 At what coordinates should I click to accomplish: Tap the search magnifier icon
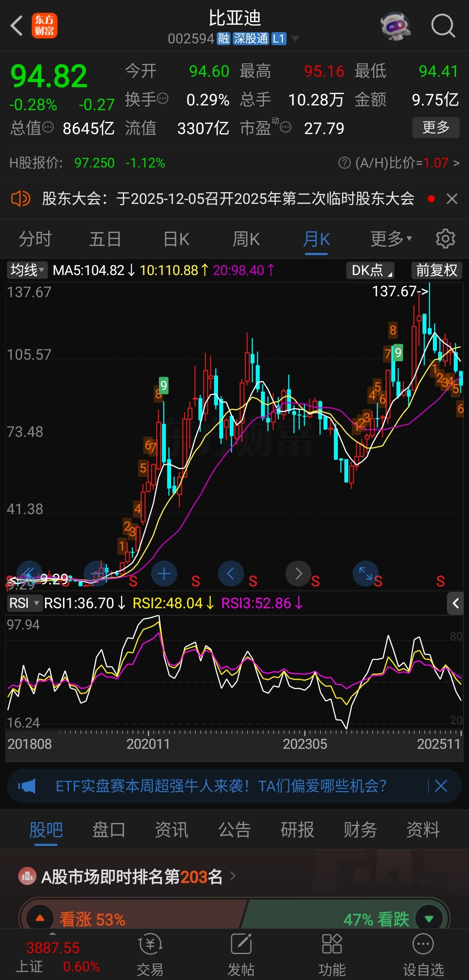[x=443, y=26]
